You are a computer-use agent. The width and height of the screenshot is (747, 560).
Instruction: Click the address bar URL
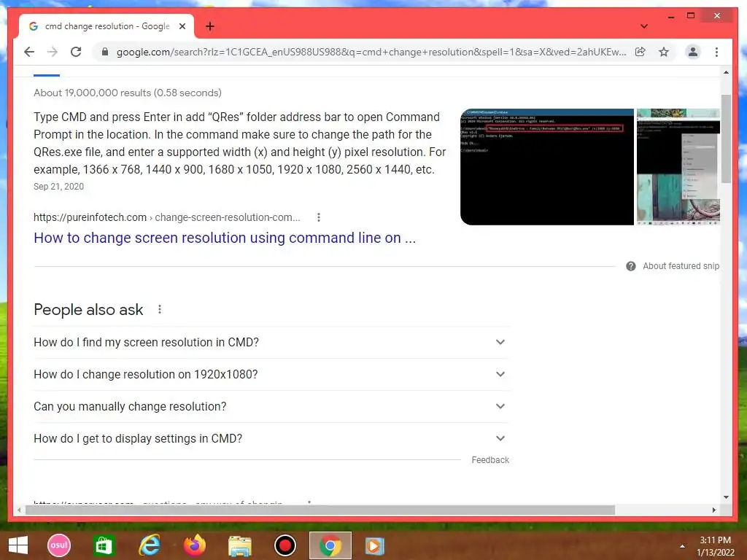[x=371, y=52]
